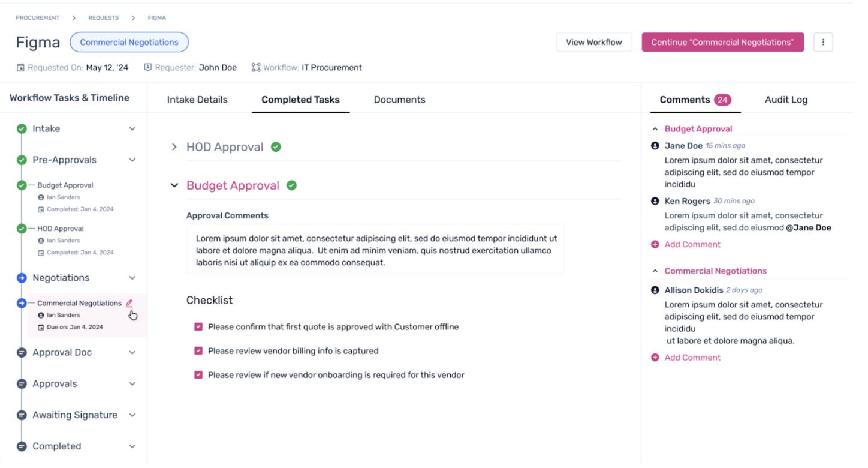This screenshot has width=868, height=468.
Task: Click the gray status icon beside Awaiting Signature
Action: (22, 415)
